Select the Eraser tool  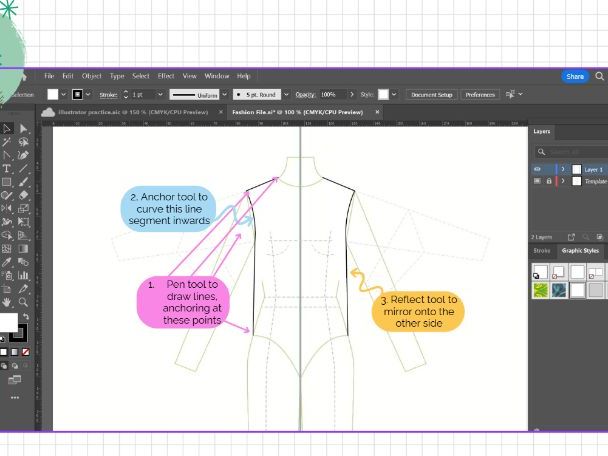click(x=23, y=195)
